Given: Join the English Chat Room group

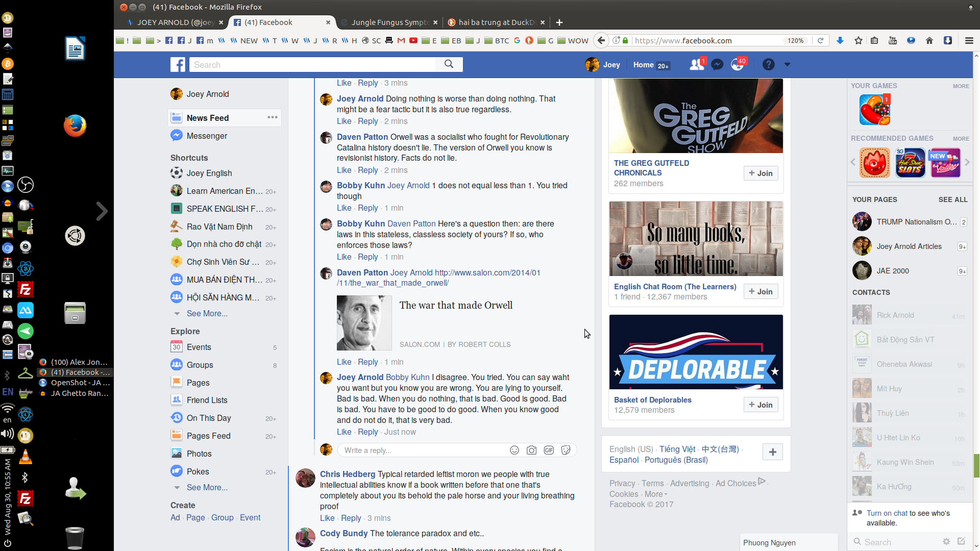Looking at the screenshot, I should [x=761, y=291].
